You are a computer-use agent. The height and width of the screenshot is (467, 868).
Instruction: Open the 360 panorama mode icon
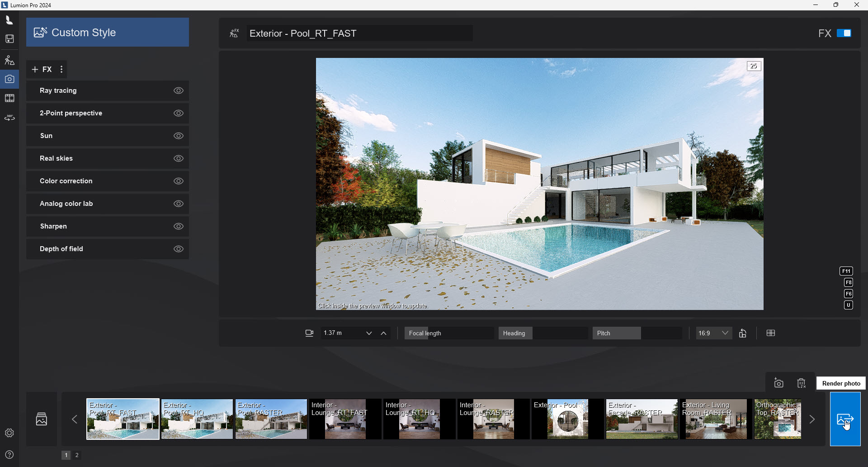click(x=9, y=118)
